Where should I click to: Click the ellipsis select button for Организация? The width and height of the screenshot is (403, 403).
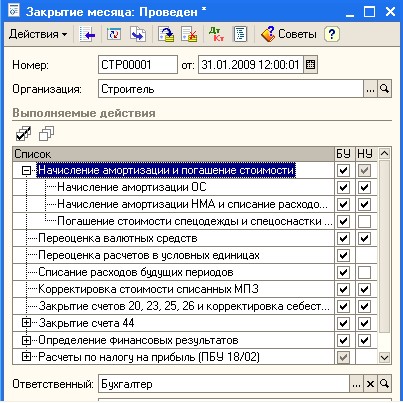pos(370,89)
